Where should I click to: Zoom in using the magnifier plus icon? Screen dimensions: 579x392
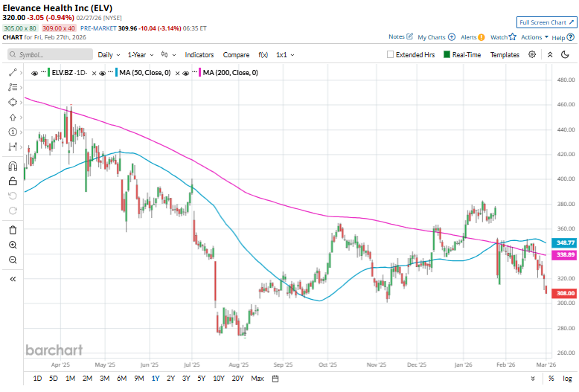point(13,245)
